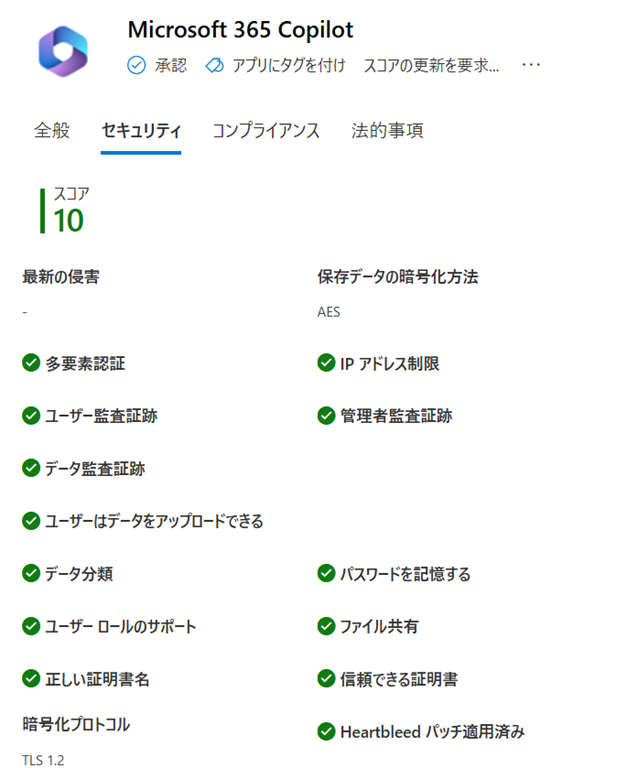Click the green check beside データ監査証跡
This screenshot has width=638, height=768.
31,468
